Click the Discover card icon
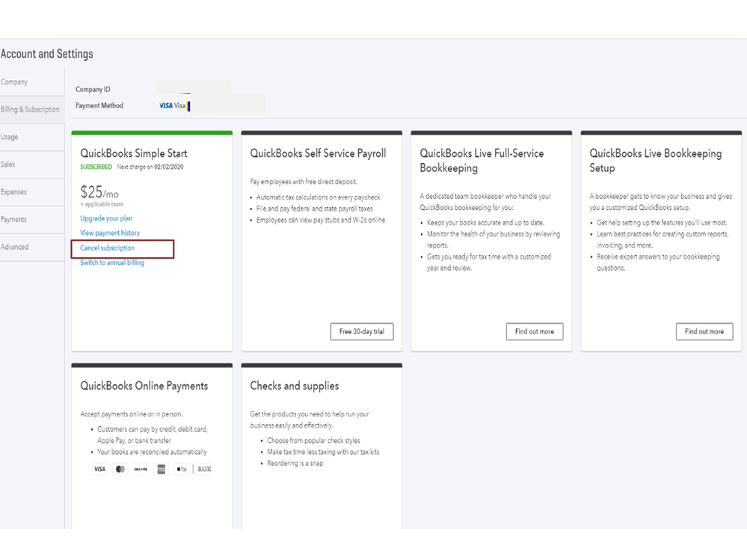The image size is (747, 560). (x=141, y=470)
